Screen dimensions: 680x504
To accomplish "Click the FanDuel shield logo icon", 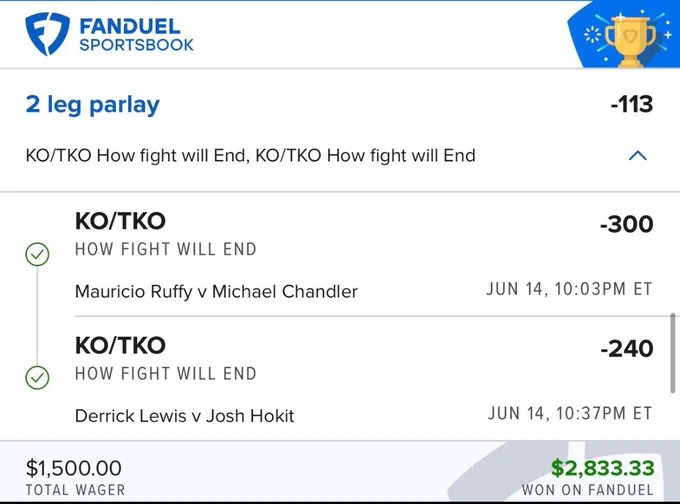I will 47,34.
